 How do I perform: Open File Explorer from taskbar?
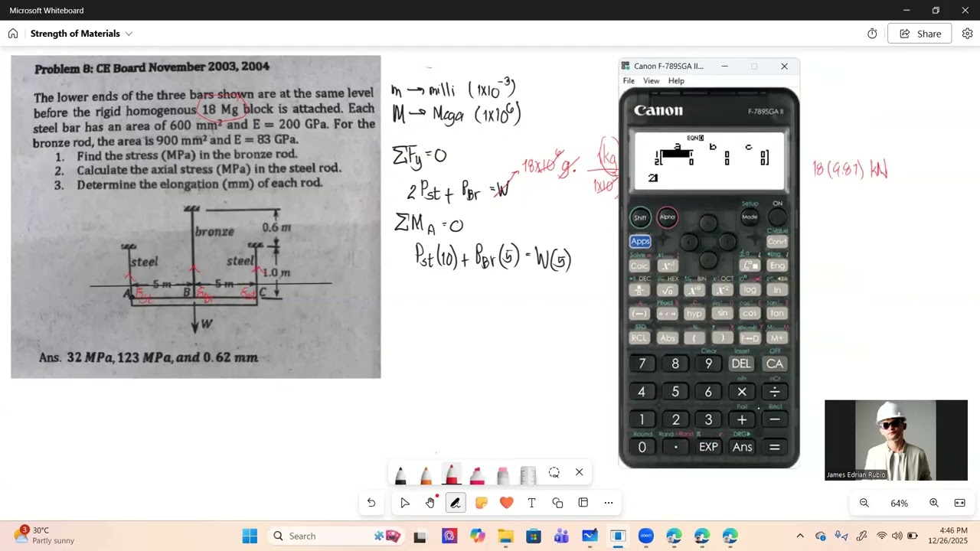point(505,536)
